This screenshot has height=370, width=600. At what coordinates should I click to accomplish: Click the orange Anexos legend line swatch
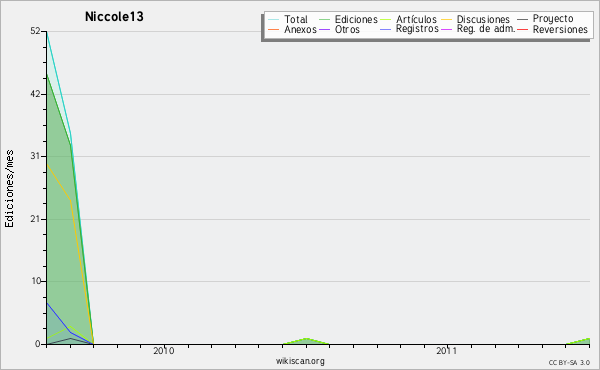274,29
